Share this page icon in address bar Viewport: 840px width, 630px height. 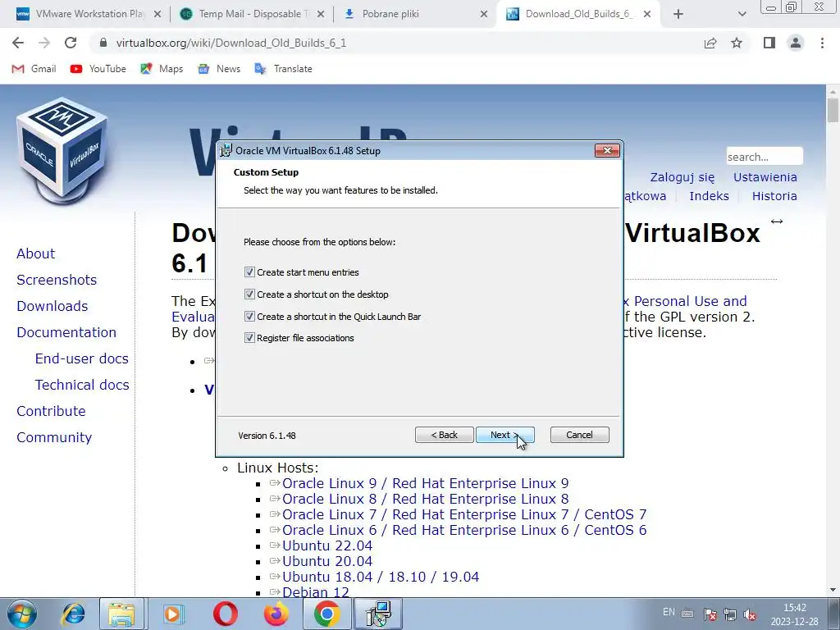pyautogui.click(x=710, y=43)
